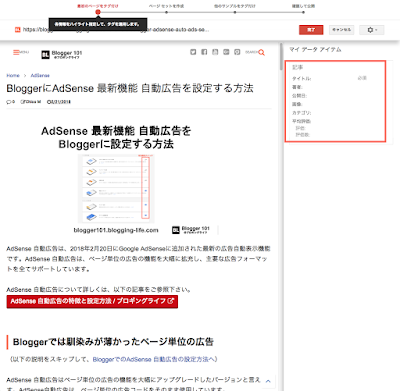Click the Blogger favicon next to the URL

tap(18, 30)
